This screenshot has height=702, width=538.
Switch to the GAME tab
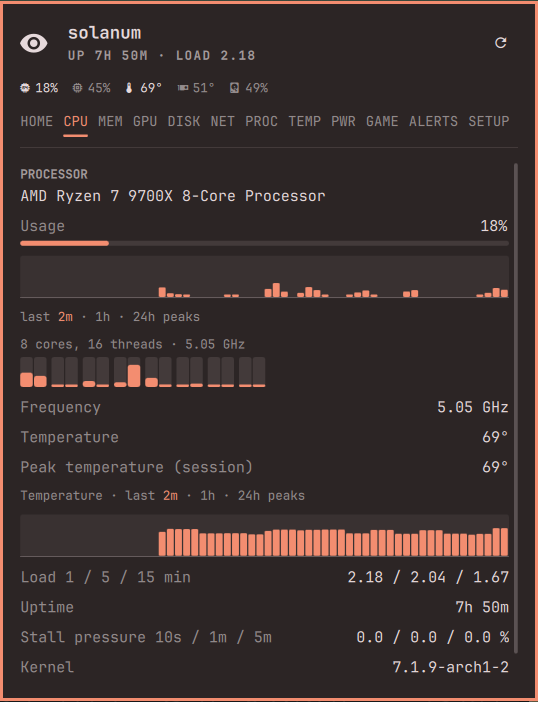[x=382, y=121]
